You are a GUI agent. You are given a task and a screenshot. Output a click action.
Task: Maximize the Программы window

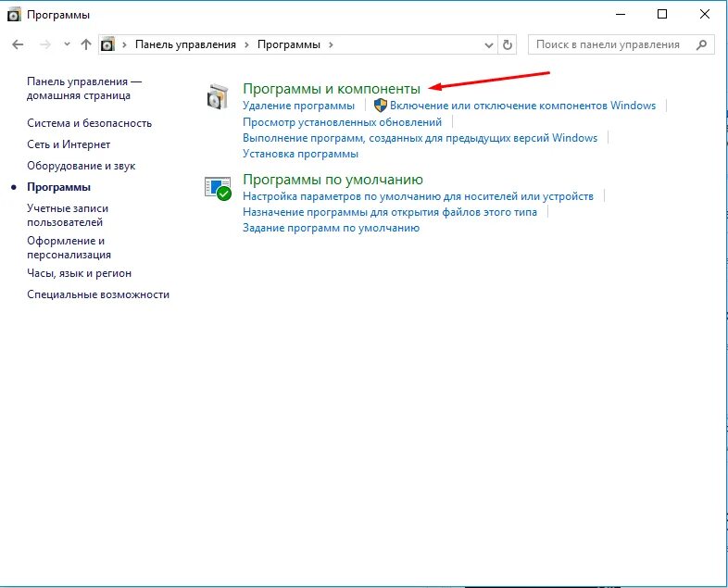[662, 15]
